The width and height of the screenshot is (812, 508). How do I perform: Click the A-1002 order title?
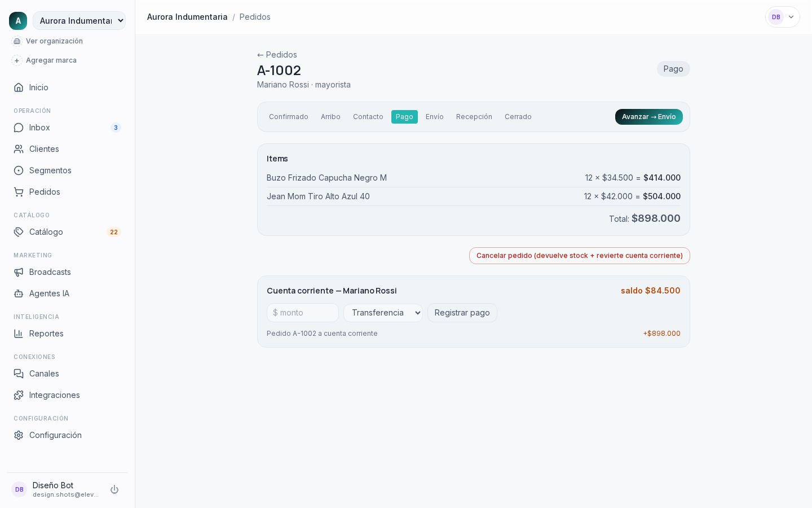[x=279, y=71]
